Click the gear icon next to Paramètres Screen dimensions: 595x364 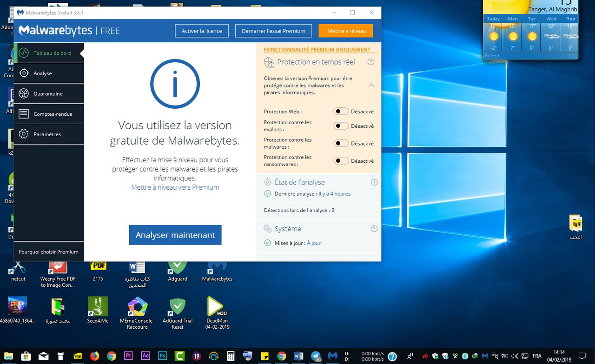tap(24, 134)
